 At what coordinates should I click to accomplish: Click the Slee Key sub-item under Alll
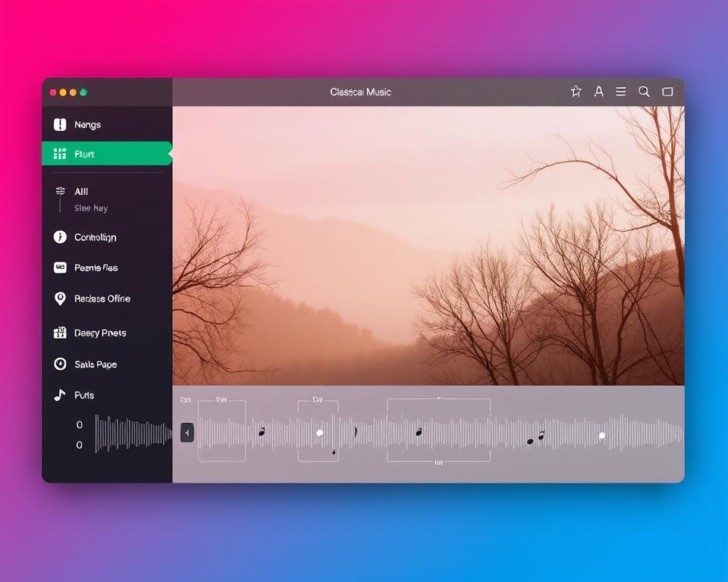91,208
